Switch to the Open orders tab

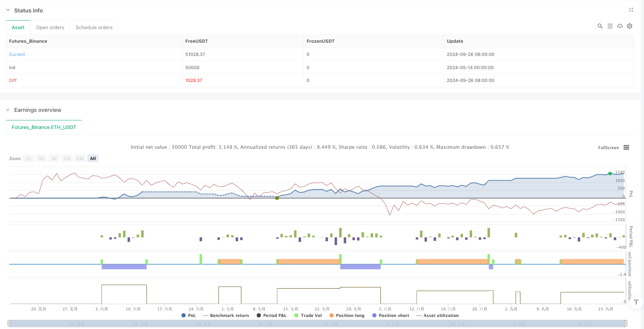pyautogui.click(x=50, y=28)
